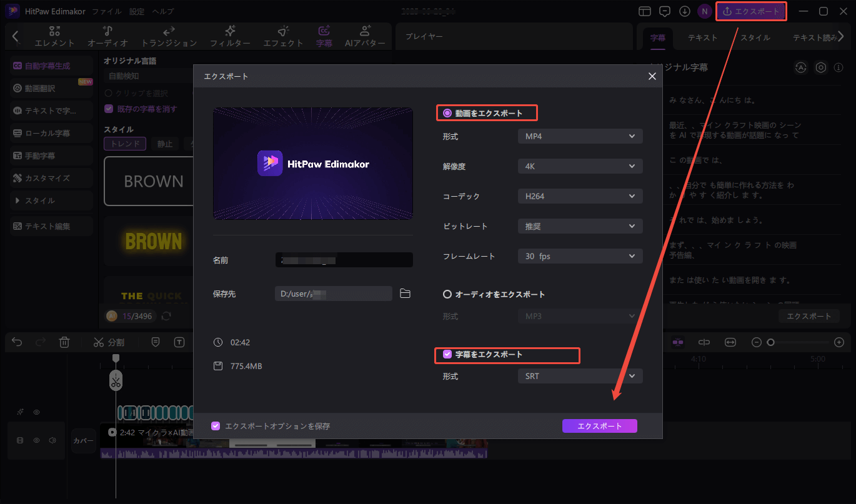Switch to the トランジション tab
The height and width of the screenshot is (504, 856).
(x=169, y=36)
